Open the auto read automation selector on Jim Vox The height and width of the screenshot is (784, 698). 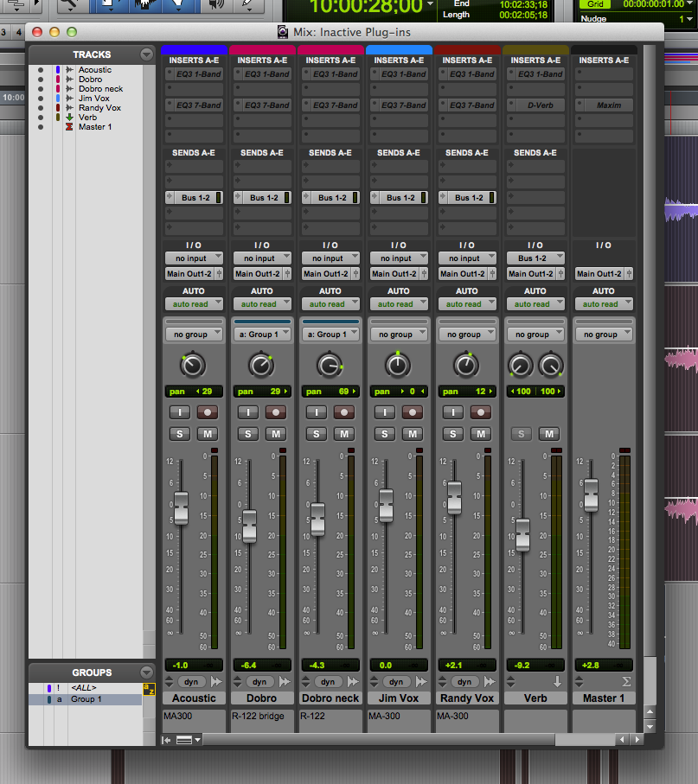(399, 303)
